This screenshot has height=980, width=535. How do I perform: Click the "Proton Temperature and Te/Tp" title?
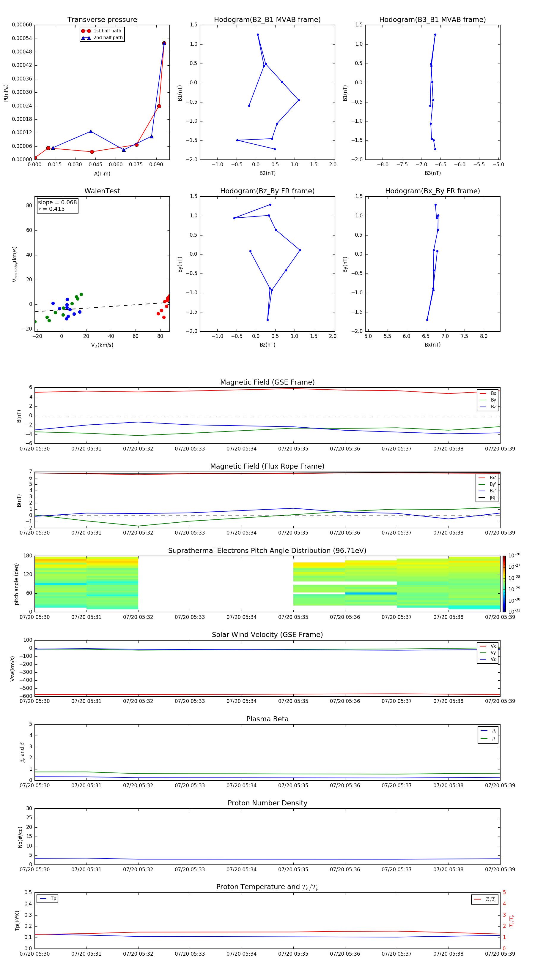click(x=267, y=887)
